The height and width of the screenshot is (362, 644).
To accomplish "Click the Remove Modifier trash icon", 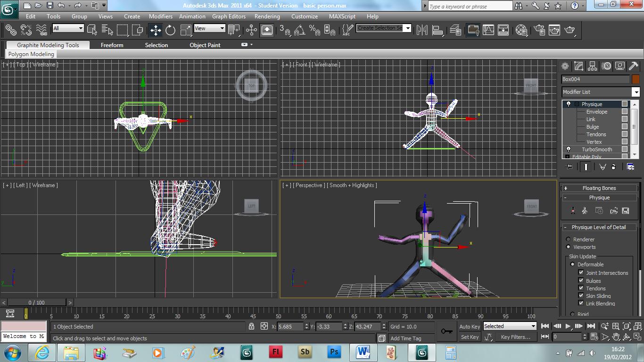I will pos(614,167).
